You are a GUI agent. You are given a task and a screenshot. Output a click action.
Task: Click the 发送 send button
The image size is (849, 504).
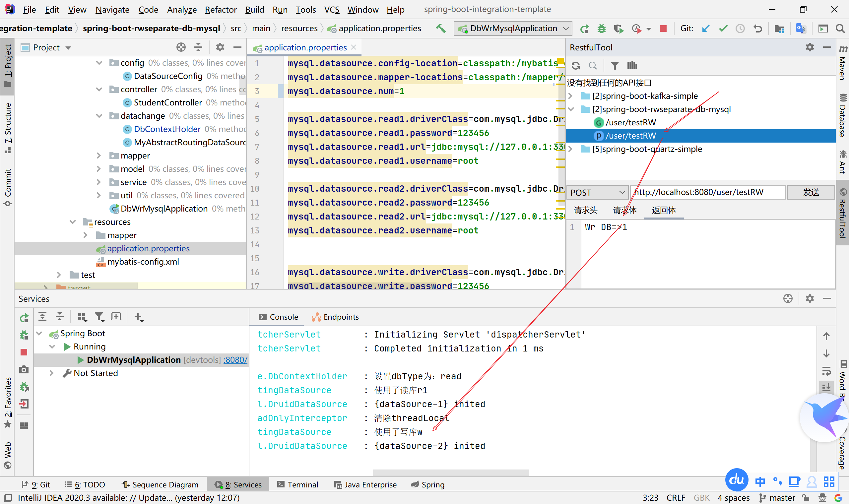click(811, 193)
